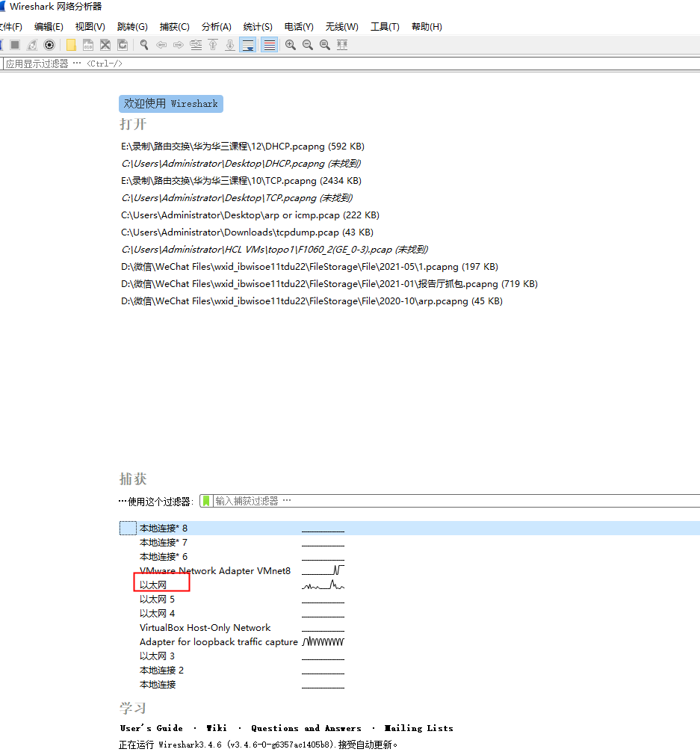Select VMware Network Adapter VMnet8 interface
Screen dimensions: 700x752
(215, 571)
